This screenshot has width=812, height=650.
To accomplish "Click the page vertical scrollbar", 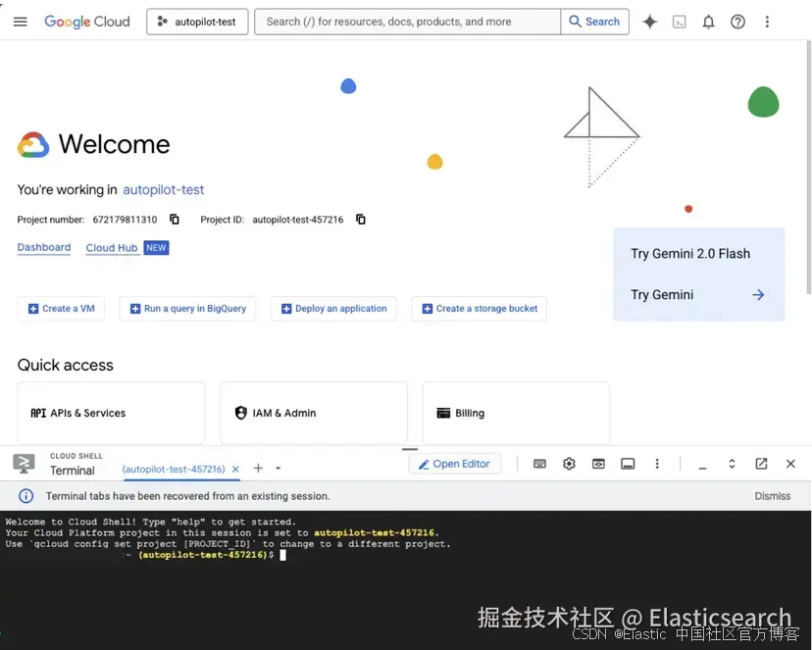I will (x=808, y=167).
